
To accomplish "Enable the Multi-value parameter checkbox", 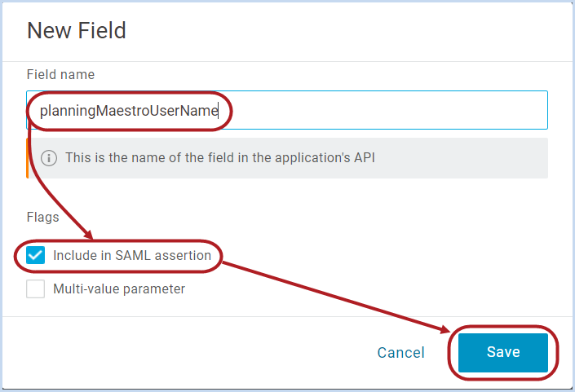I will [x=36, y=288].
